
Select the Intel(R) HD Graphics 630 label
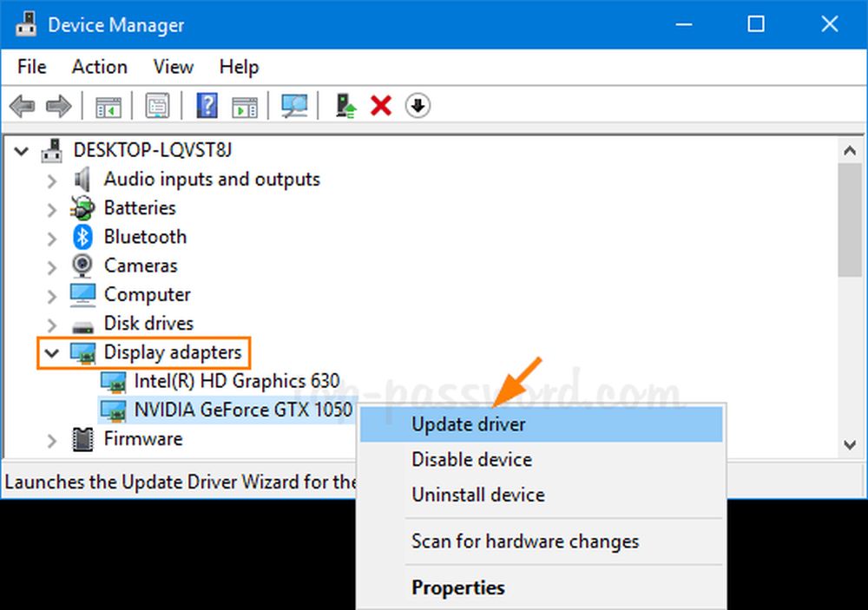pos(237,382)
